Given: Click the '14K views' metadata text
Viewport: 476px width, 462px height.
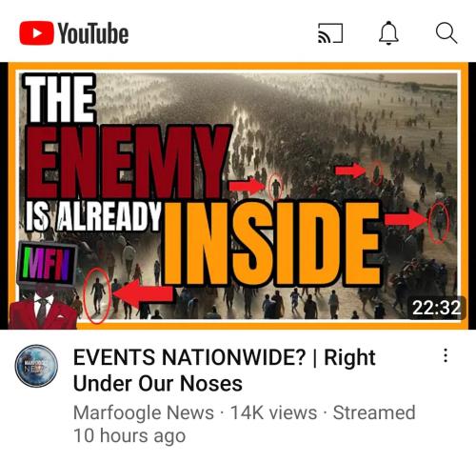Looking at the screenshot, I should (273, 412).
